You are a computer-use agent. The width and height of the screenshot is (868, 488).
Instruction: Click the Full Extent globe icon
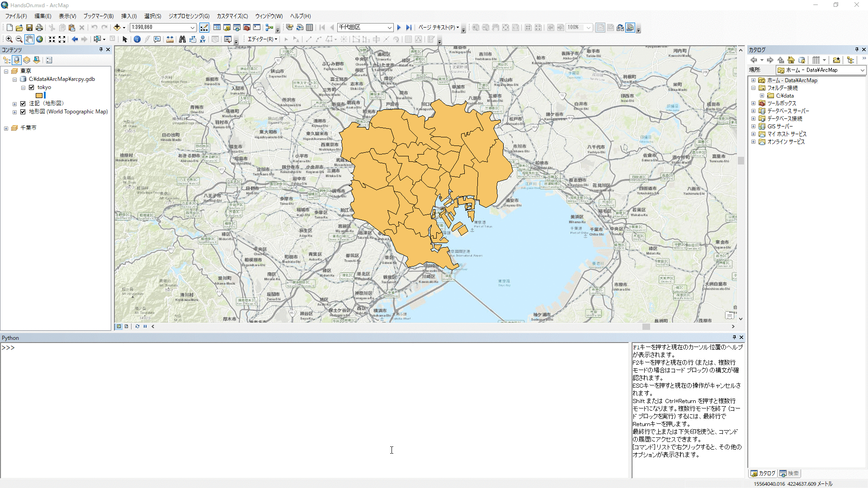coord(40,39)
